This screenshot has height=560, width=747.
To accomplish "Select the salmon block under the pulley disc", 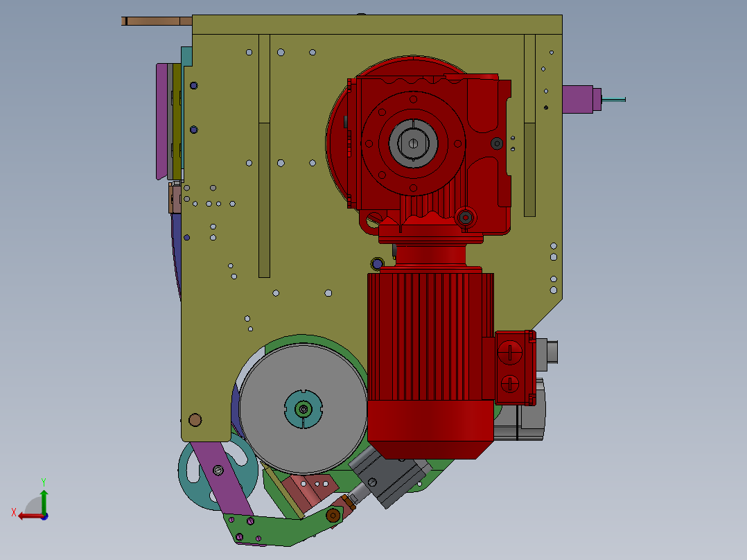I will coord(310,491).
